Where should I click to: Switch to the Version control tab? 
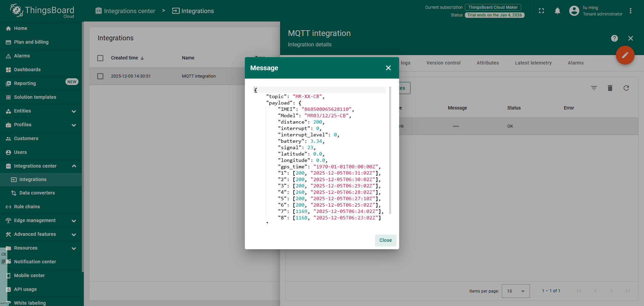tap(443, 63)
